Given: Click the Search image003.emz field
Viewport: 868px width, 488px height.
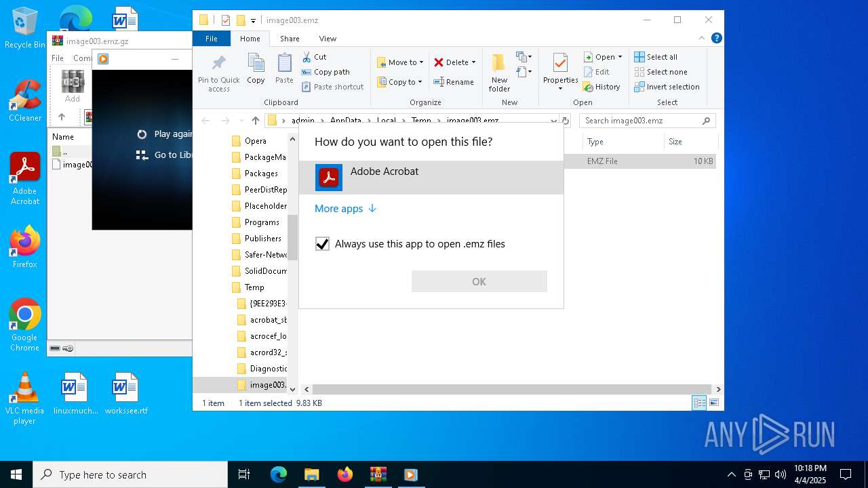Looking at the screenshot, I should click(648, 121).
